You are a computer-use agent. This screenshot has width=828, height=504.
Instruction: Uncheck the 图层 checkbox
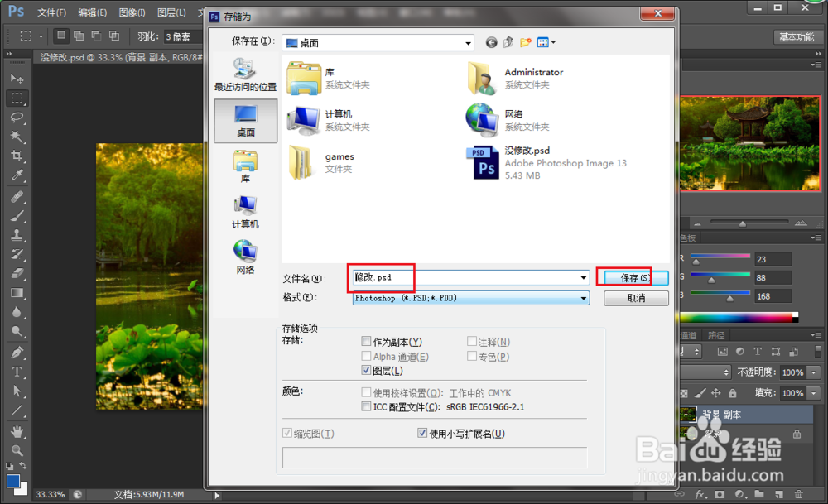(366, 370)
